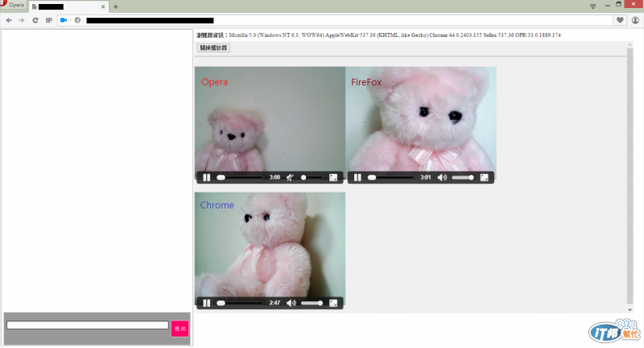Restore the Opera browser window size
The image size is (644, 348).
pyautogui.click(x=618, y=4)
